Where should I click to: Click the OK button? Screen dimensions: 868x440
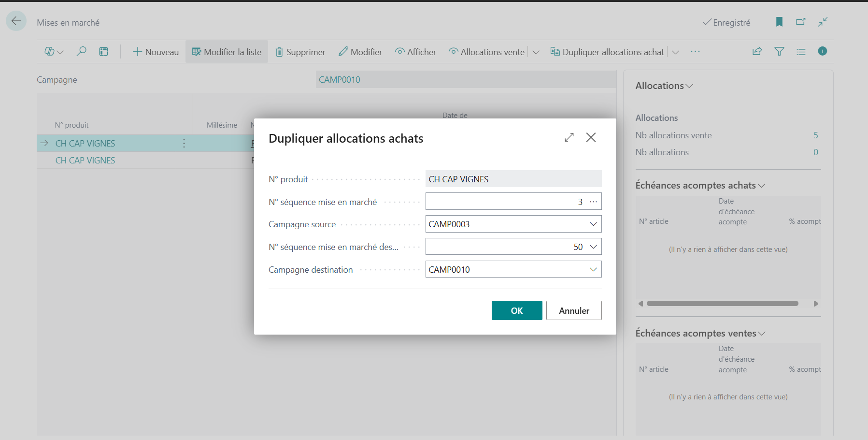click(x=517, y=310)
